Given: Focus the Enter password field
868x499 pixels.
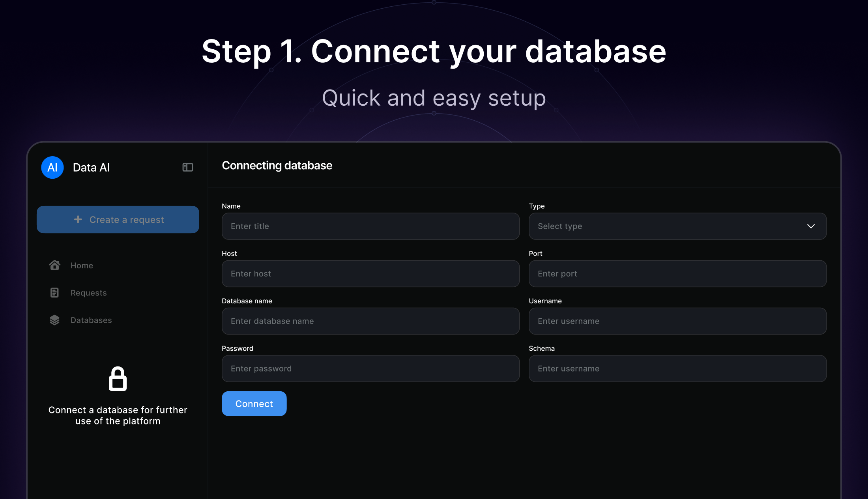Looking at the screenshot, I should click(370, 368).
